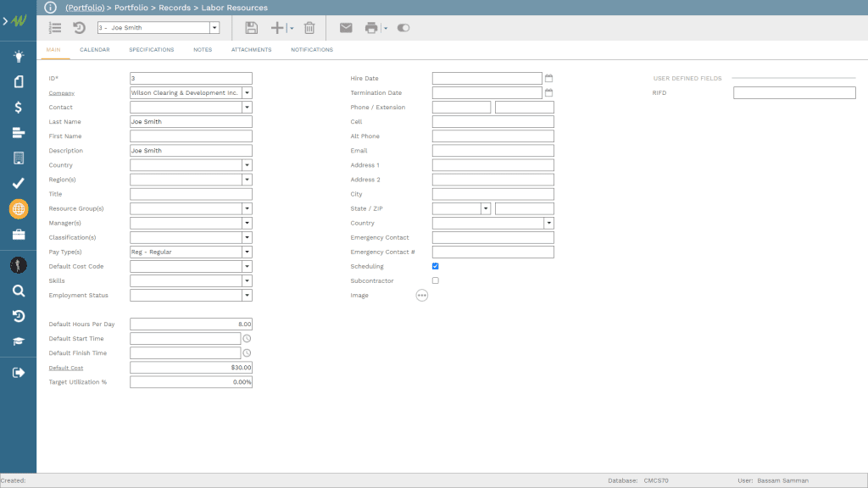Switch to the Attachments tab
Image resolution: width=868 pixels, height=488 pixels.
tap(251, 50)
